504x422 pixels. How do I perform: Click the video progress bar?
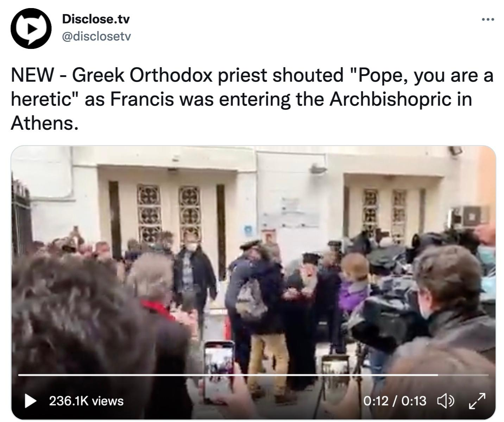click(x=253, y=375)
